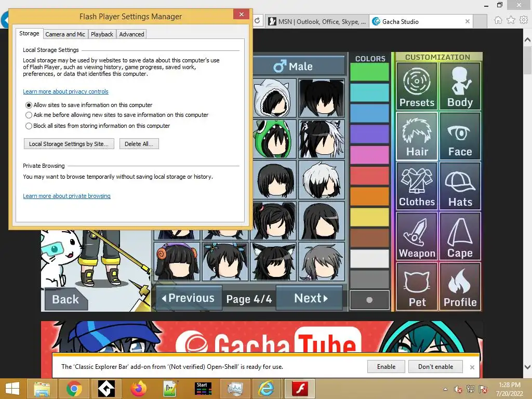The image size is (532, 399).
Task: Launch Google Chrome from the taskbar
Action: pos(74,389)
